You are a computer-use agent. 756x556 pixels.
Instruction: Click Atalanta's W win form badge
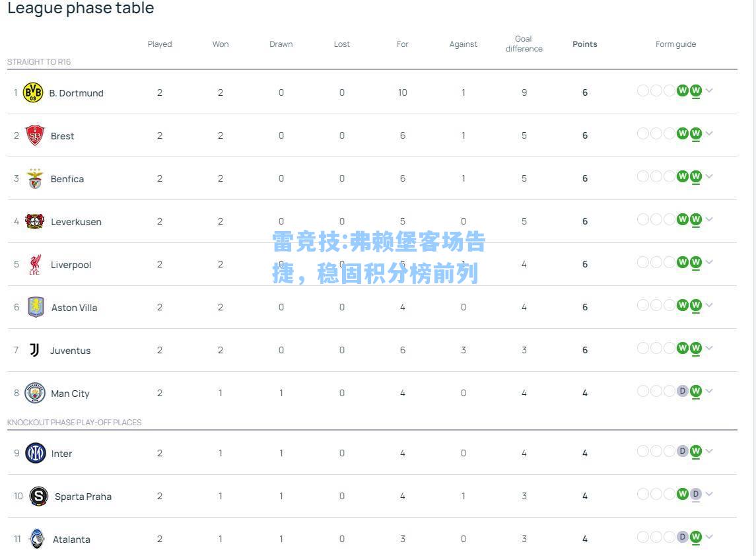695,538
